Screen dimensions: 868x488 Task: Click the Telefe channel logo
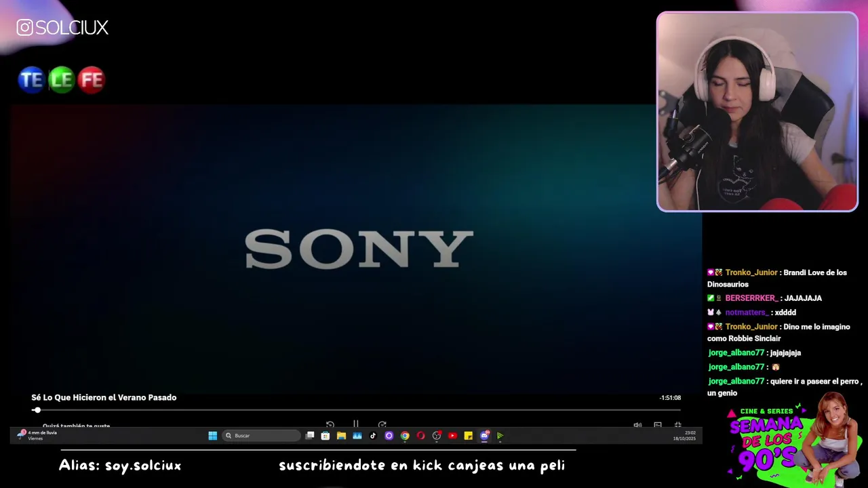click(61, 79)
